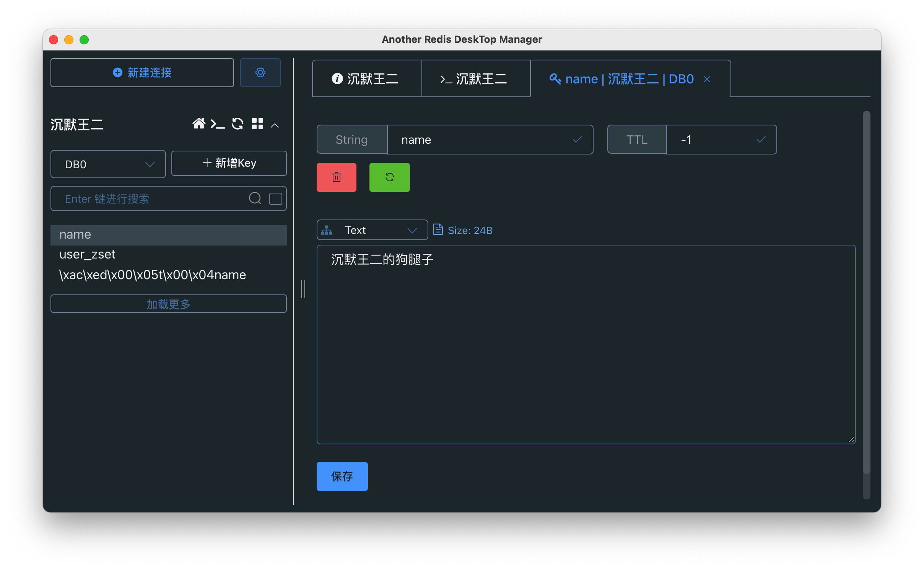924x569 pixels.
Task: Click the four-squares grid icon
Action: [x=257, y=124]
